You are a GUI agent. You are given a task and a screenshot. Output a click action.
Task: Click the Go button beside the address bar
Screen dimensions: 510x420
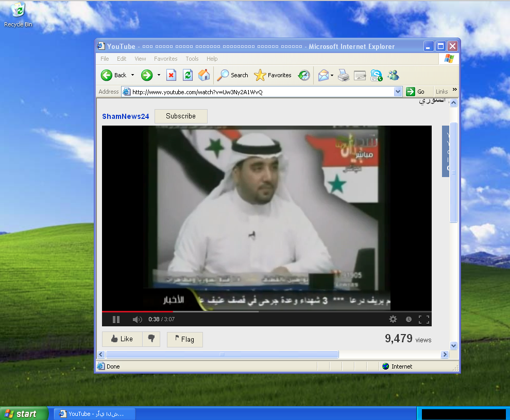[x=415, y=92]
